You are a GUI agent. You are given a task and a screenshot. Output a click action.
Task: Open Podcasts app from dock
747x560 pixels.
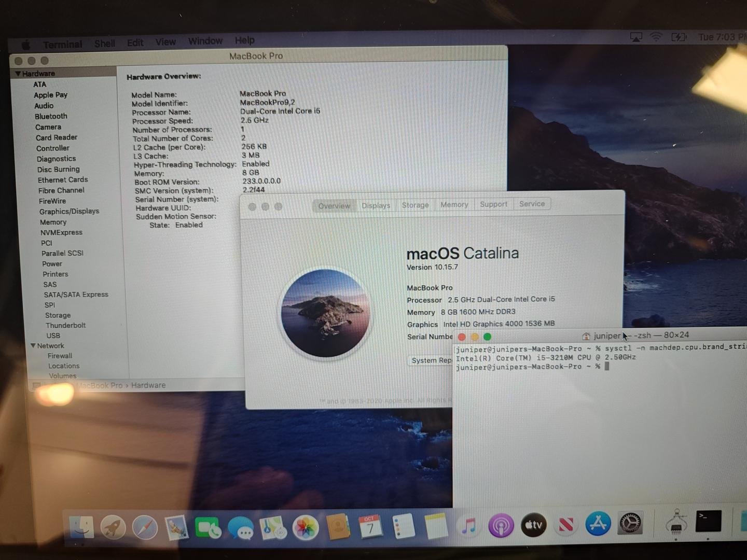501,526
